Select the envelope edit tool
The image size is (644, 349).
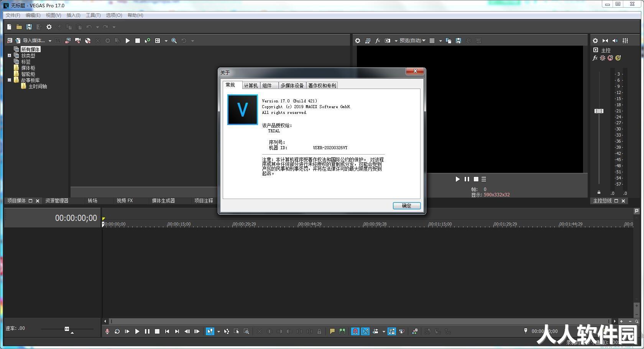pos(227,331)
